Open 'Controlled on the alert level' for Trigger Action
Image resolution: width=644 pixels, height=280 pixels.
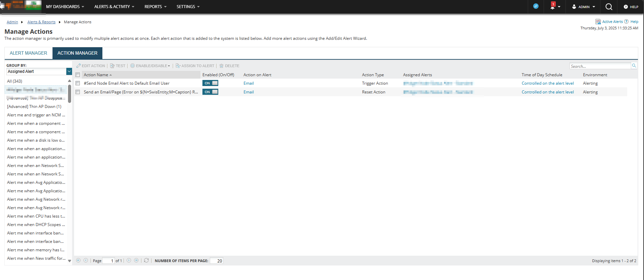pyautogui.click(x=548, y=83)
